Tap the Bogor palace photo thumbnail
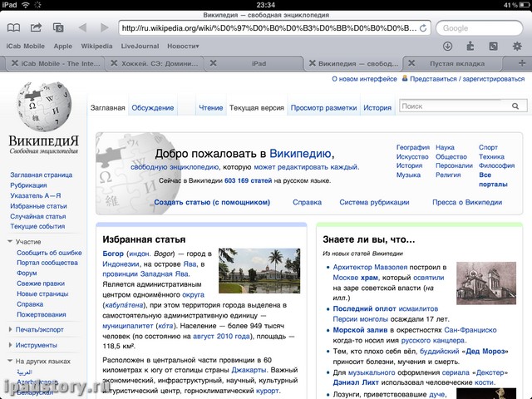 pos(259,271)
